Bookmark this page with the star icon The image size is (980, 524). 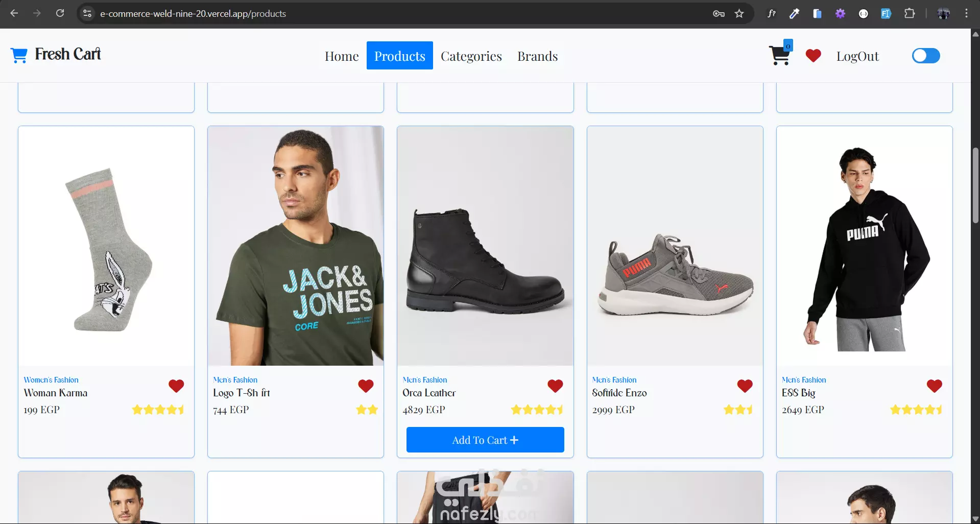(739, 14)
